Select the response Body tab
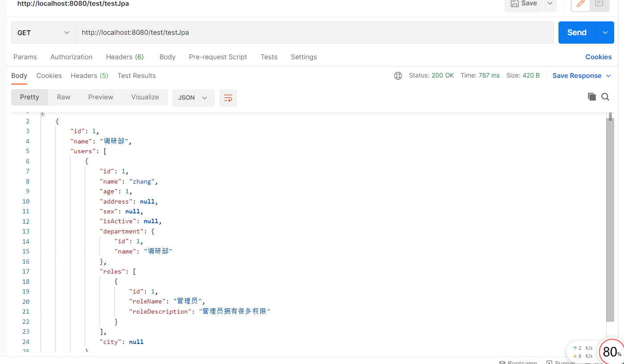 (x=19, y=76)
